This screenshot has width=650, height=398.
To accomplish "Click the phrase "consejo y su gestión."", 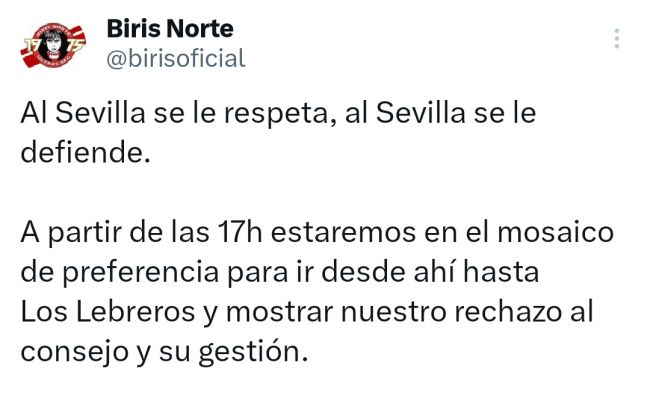I will (x=164, y=352).
